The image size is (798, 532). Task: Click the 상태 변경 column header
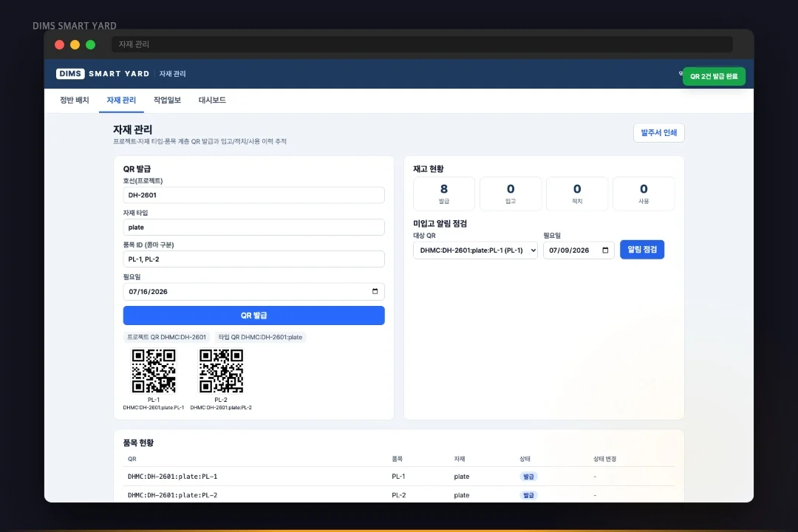[604, 459]
